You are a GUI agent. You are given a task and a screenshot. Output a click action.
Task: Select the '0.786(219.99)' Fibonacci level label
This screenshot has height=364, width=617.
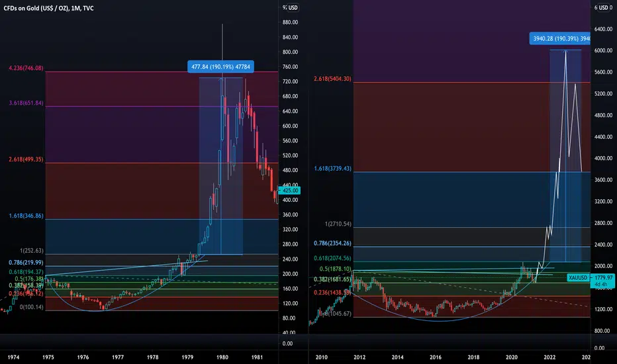coord(26,263)
